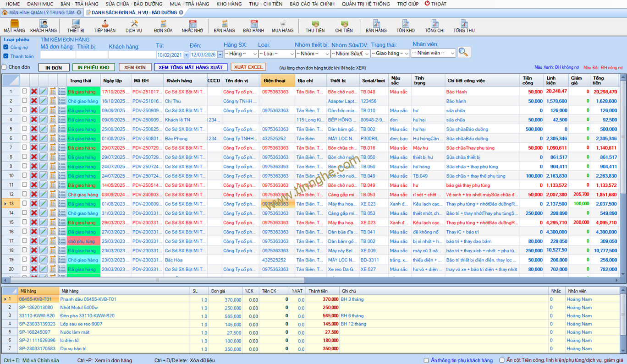Open the Trạng thái Giao hàng dropdown
The width and height of the screenshot is (627, 364).
(390, 54)
